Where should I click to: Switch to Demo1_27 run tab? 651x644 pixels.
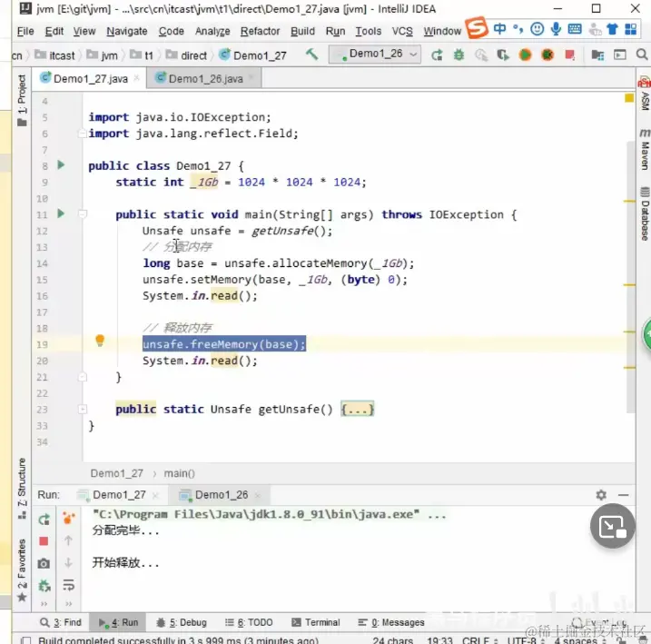point(119,495)
